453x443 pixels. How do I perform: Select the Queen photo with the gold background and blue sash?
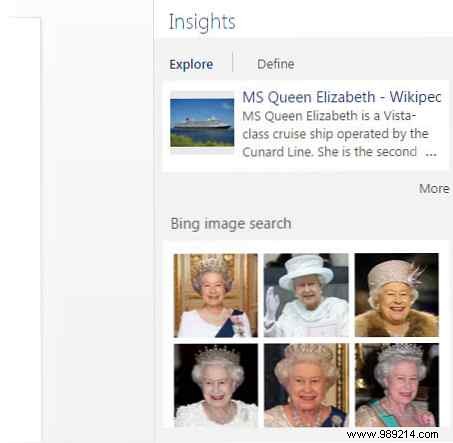(x=216, y=295)
